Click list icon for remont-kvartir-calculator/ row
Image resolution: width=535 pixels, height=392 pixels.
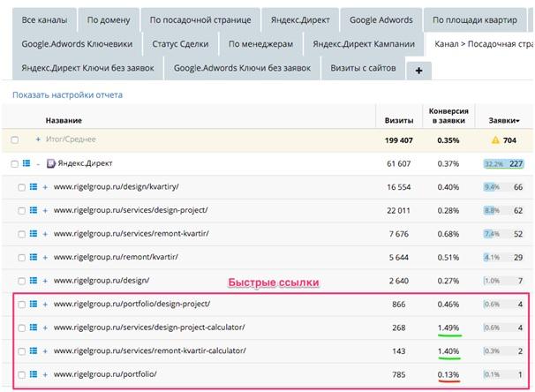click(x=33, y=351)
